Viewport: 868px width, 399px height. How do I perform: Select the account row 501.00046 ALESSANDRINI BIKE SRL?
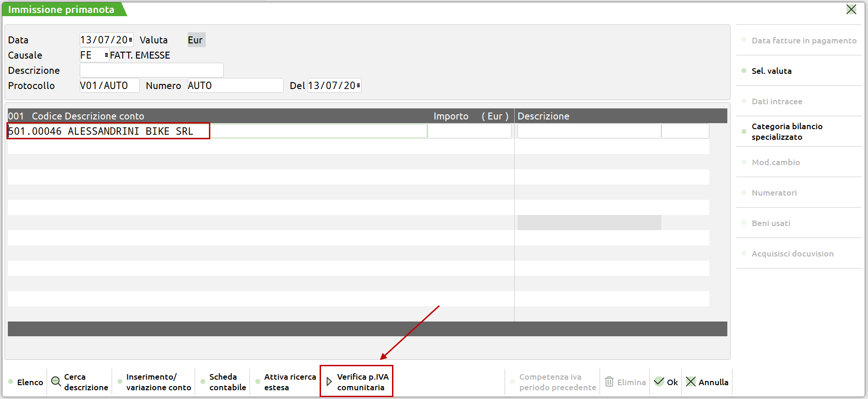(x=109, y=131)
